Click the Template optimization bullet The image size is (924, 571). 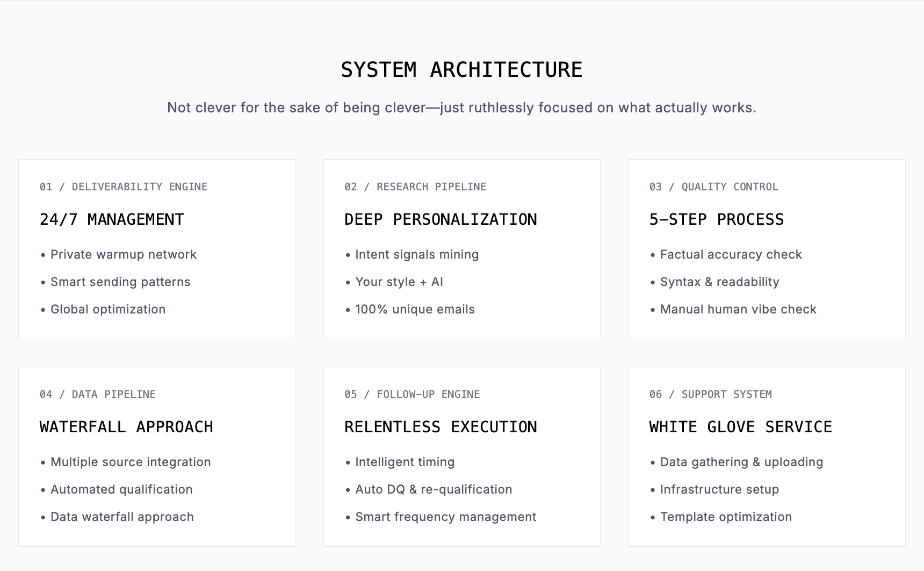pos(725,517)
